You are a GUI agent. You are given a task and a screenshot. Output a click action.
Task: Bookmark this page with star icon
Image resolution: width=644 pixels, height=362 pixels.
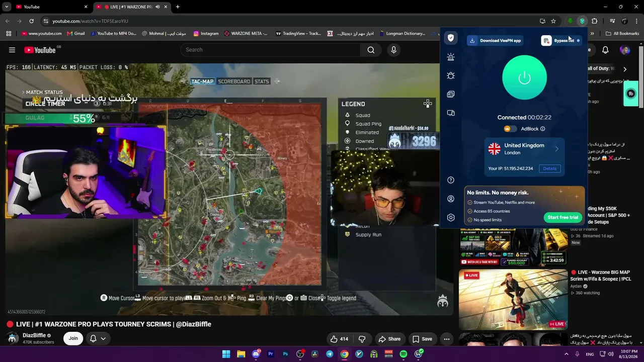(553, 21)
